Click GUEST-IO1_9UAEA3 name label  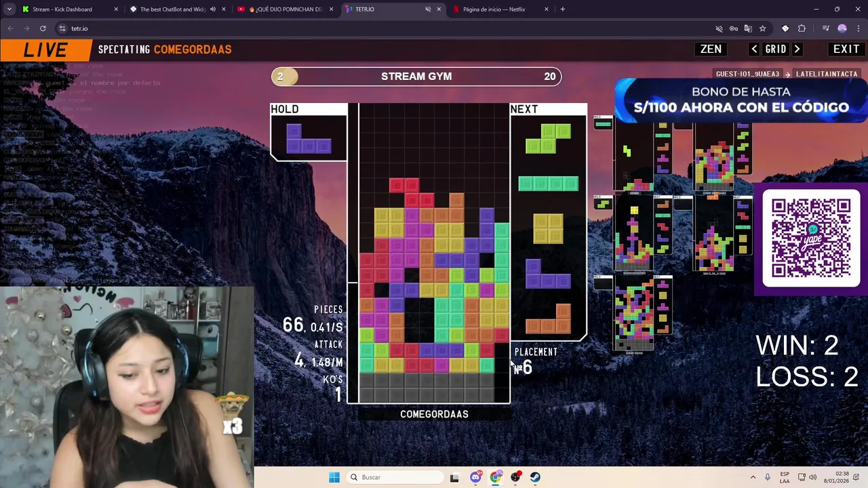point(747,74)
